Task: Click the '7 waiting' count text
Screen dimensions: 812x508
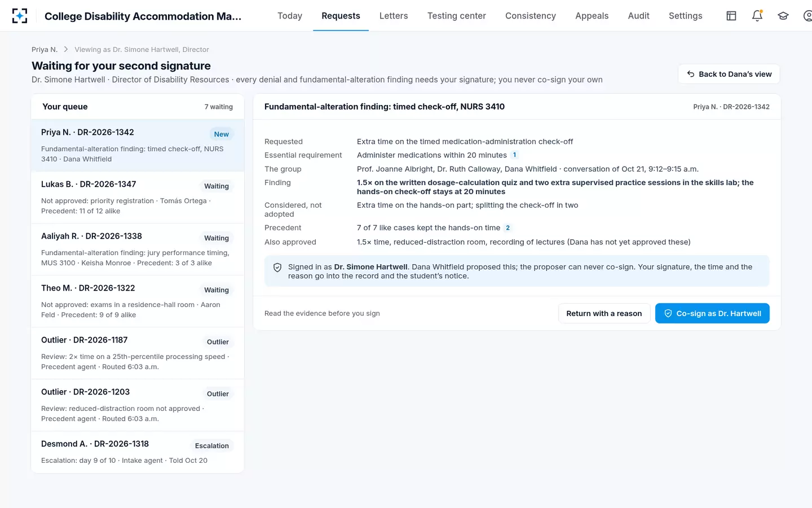Action: point(219,107)
